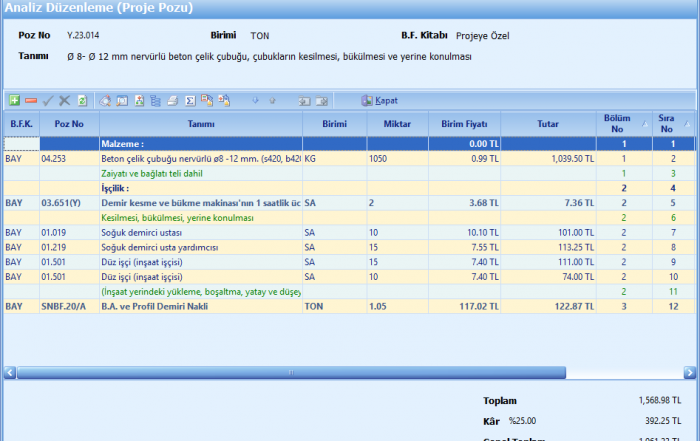
Task: Click the red minus delete icon
Action: pyautogui.click(x=31, y=101)
